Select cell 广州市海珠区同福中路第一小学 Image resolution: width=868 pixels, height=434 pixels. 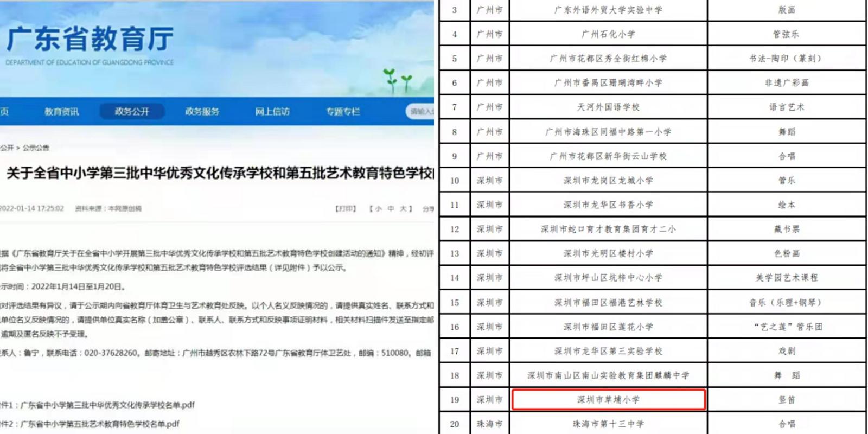pos(608,132)
